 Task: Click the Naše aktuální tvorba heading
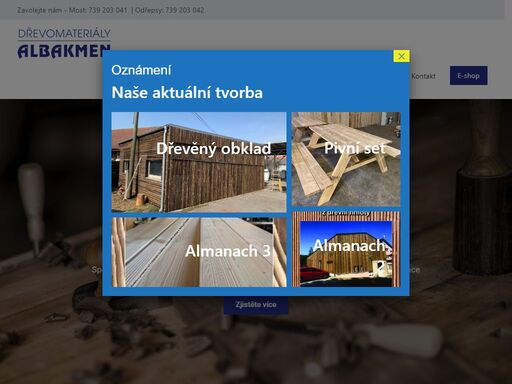187,93
